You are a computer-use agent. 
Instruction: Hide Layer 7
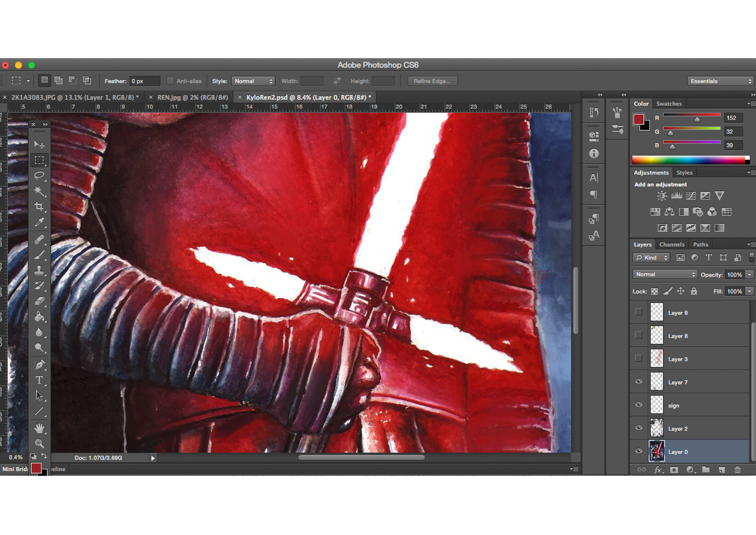(x=639, y=381)
